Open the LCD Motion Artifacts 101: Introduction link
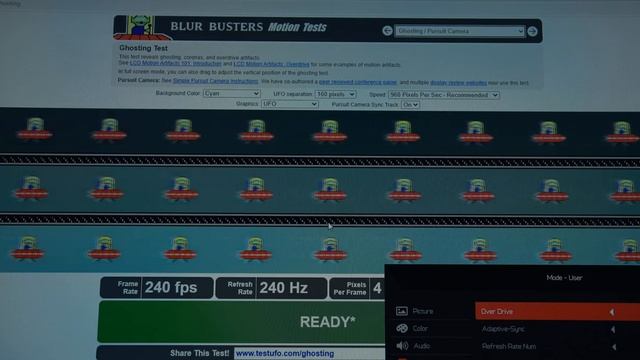This screenshot has height=360, width=640. click(x=176, y=64)
